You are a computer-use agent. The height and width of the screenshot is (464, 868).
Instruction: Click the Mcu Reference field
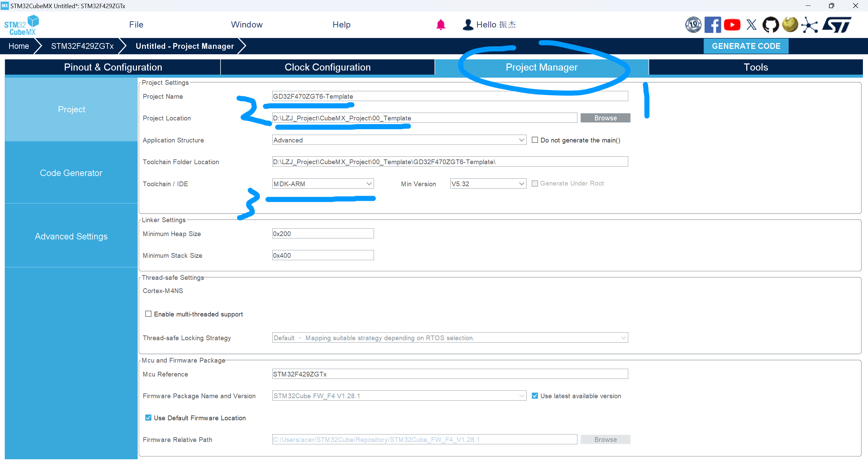point(450,374)
